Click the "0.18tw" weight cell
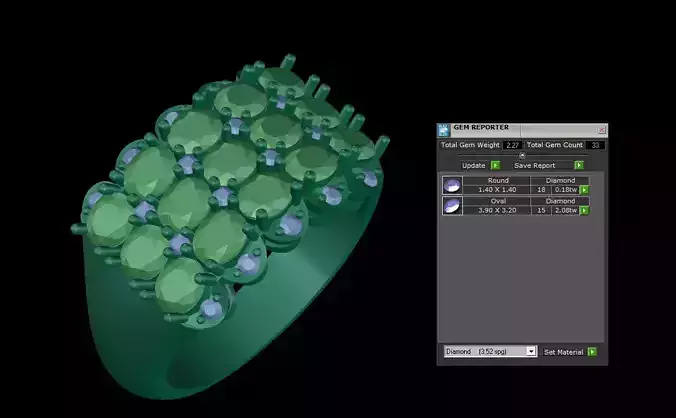 [566, 190]
